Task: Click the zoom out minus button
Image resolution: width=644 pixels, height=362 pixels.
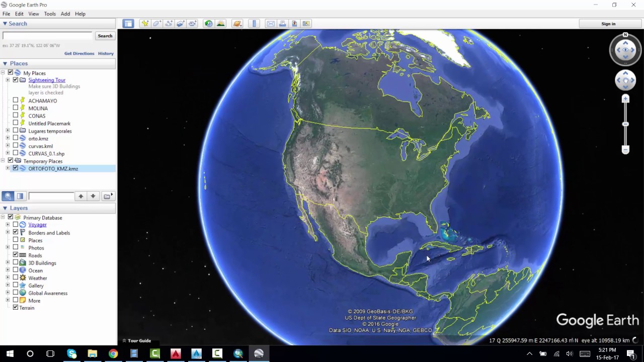Action: point(625,149)
